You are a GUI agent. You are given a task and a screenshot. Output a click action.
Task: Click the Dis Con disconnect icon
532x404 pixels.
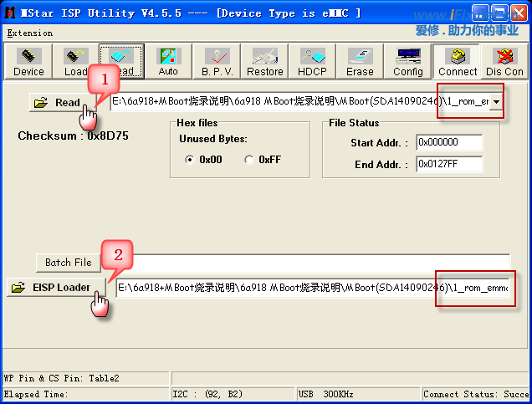(x=506, y=62)
